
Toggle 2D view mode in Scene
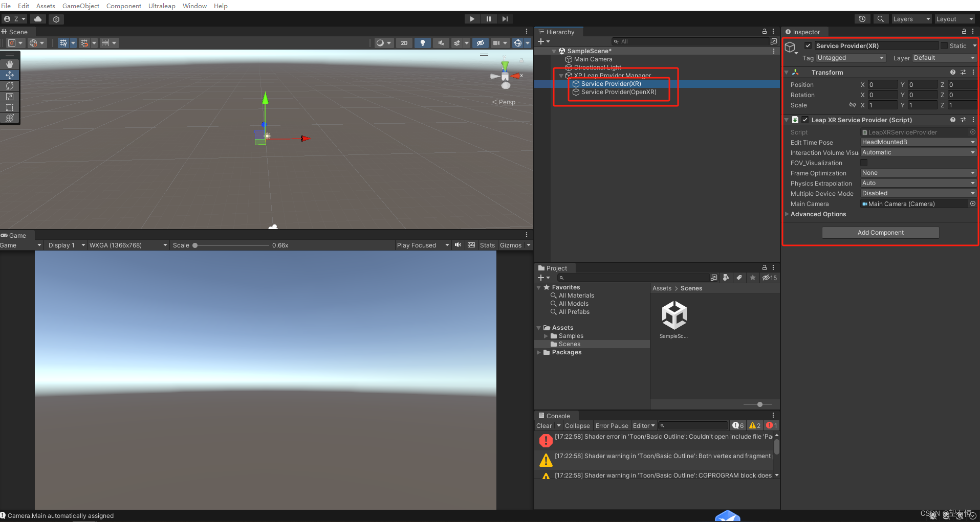404,43
